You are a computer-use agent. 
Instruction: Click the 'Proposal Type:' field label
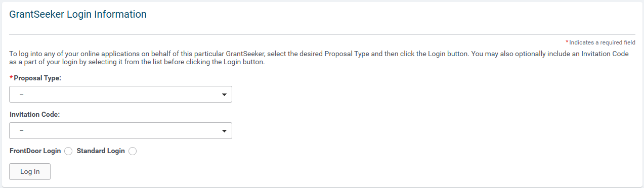tap(37, 78)
